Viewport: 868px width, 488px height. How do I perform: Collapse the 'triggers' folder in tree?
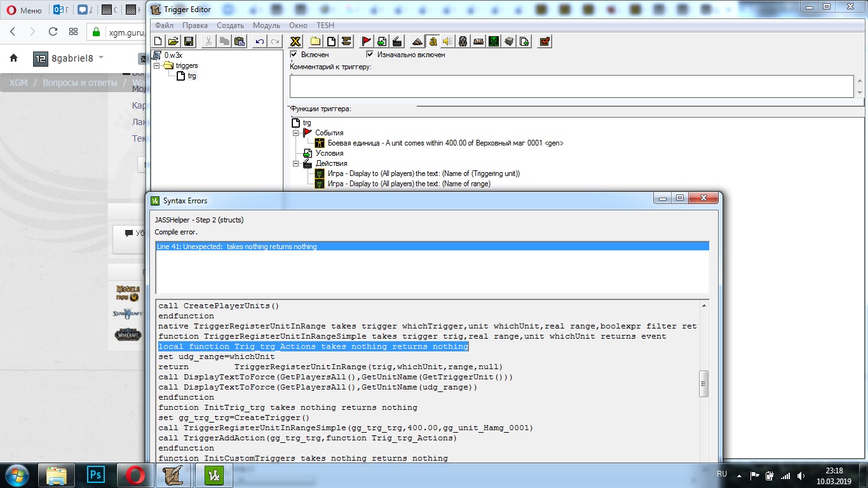157,65
